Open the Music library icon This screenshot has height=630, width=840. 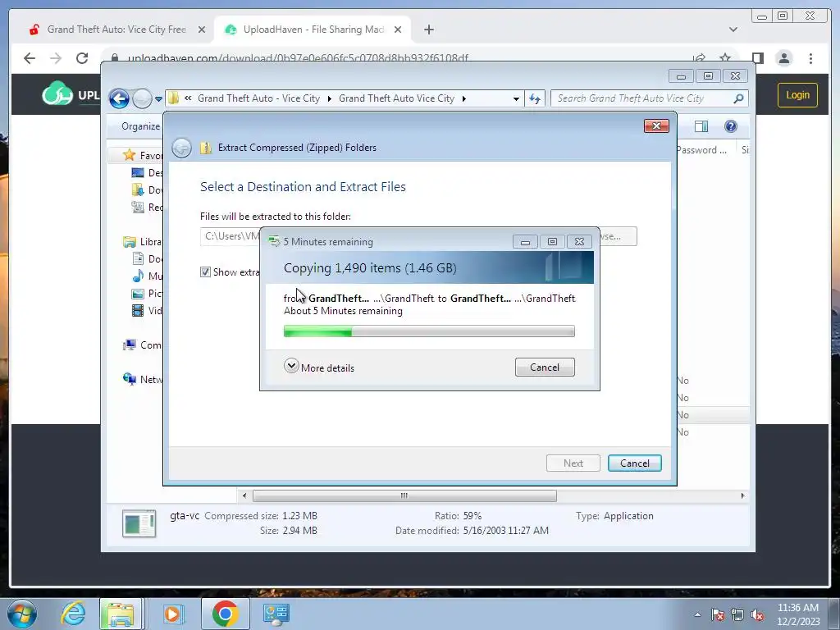138,276
